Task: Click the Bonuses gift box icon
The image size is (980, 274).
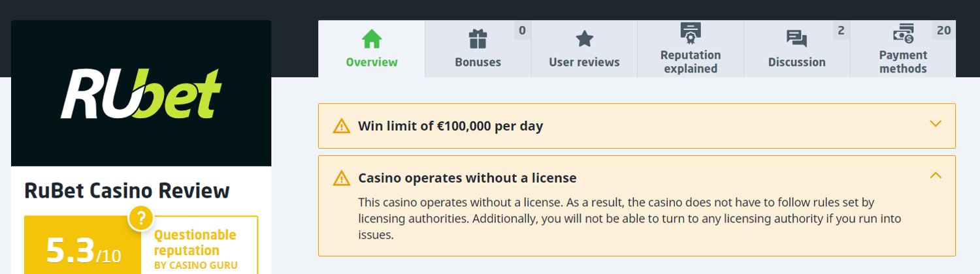Action: click(x=478, y=39)
